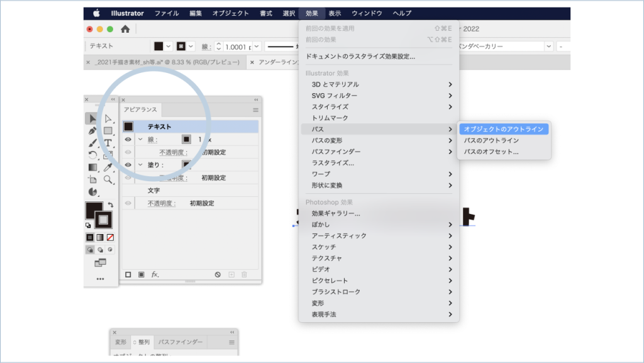Switch to _2021手描き素材 document tab
This screenshot has width=644, height=363.
(167, 62)
